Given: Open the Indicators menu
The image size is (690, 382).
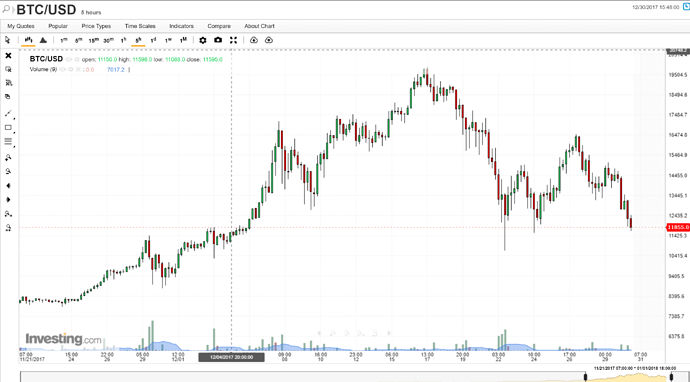Looking at the screenshot, I should [x=181, y=26].
